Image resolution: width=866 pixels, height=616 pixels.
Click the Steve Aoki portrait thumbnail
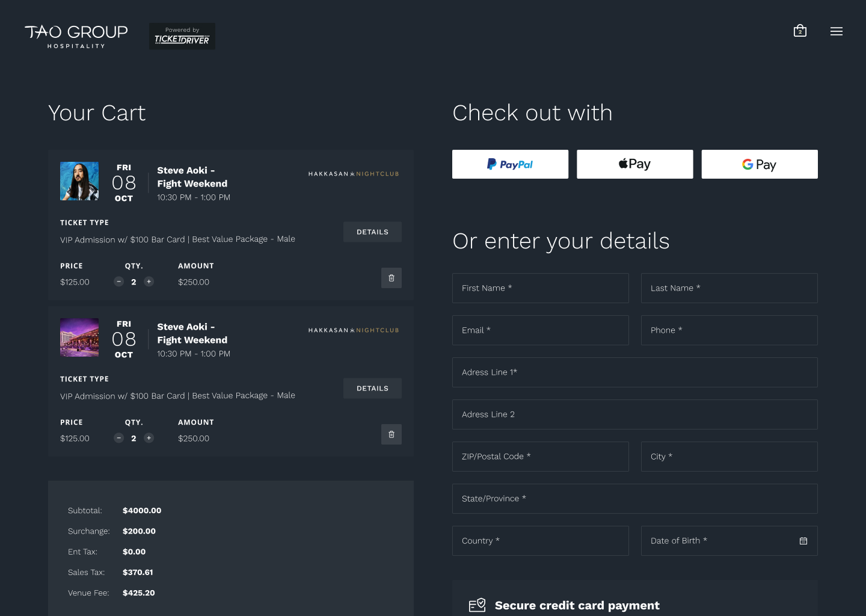click(79, 181)
